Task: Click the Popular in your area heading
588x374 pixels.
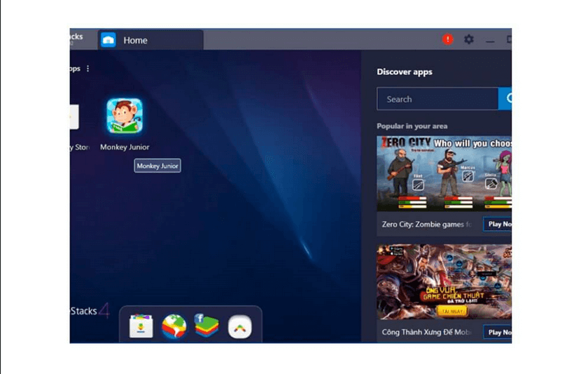Action: (x=412, y=126)
